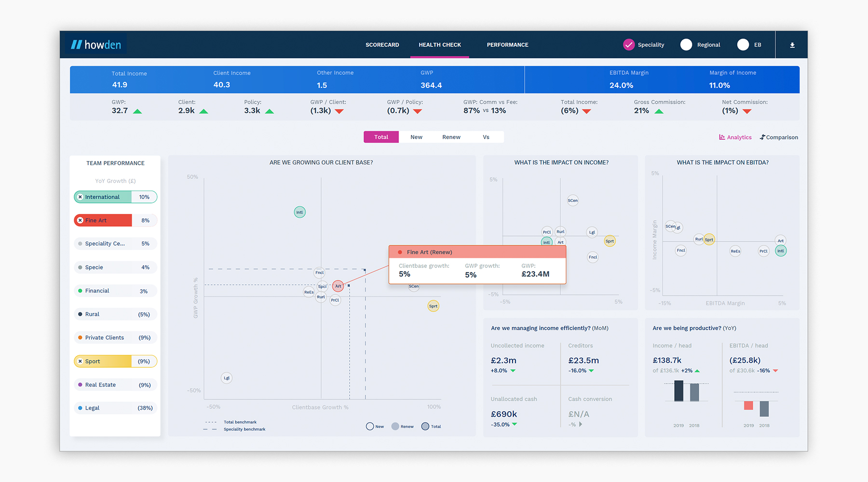Click the ReEs bubble in EBITDA impact chart
The width and height of the screenshot is (868, 482).
[x=735, y=251]
